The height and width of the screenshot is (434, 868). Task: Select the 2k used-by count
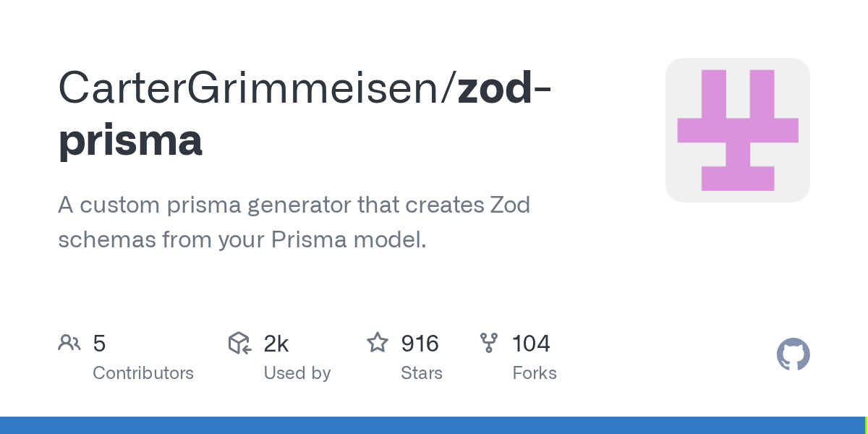276,344
